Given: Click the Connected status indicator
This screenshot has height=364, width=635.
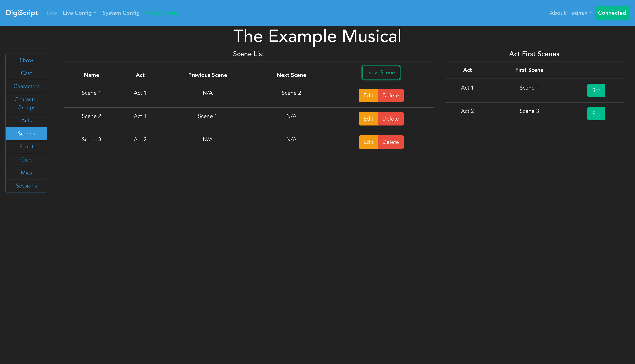Looking at the screenshot, I should [x=612, y=13].
